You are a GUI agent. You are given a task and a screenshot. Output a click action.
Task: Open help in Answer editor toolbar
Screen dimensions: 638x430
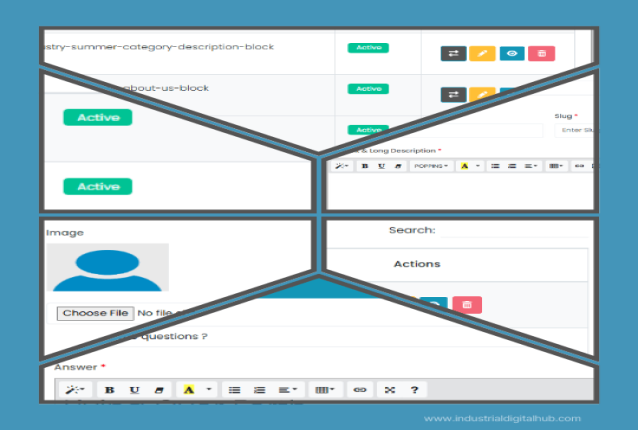tap(414, 390)
